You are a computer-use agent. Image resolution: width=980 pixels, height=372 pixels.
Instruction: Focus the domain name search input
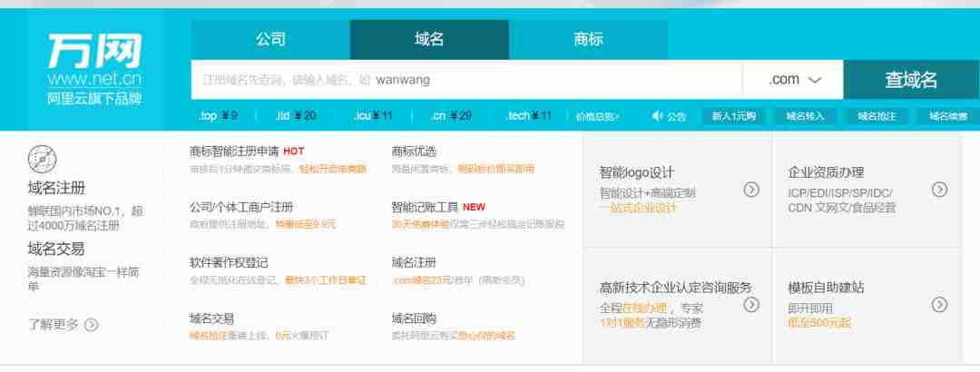coord(466,80)
